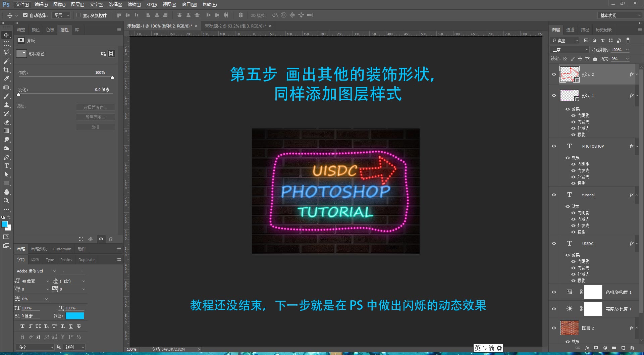Hide the 亮度/对比度 1 adjustment layer
The height and width of the screenshot is (355, 644).
(x=554, y=309)
